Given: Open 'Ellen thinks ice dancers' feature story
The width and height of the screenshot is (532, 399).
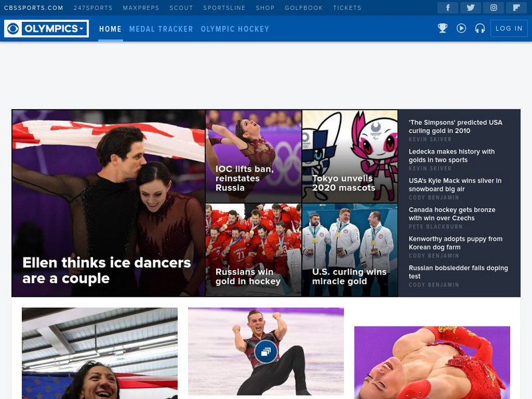Looking at the screenshot, I should [x=106, y=270].
